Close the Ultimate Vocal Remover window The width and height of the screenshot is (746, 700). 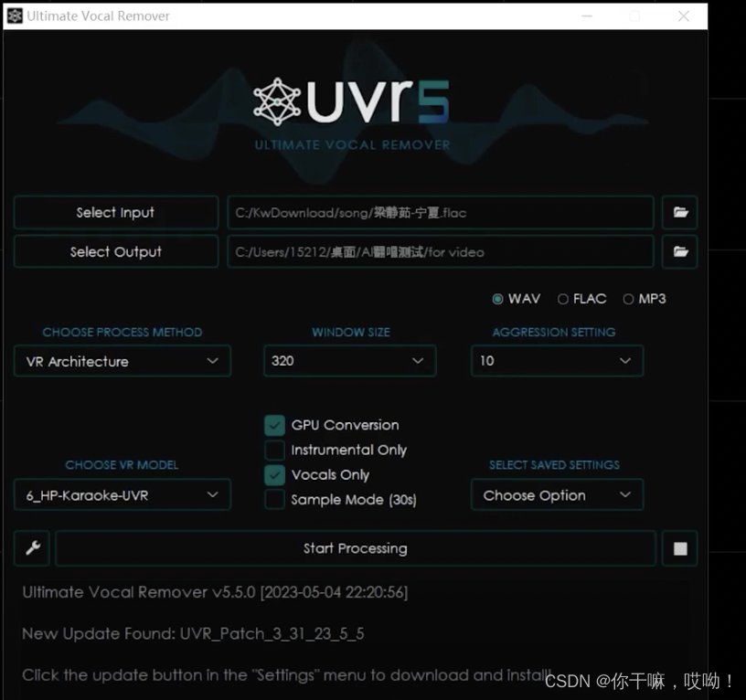pyautogui.click(x=684, y=16)
